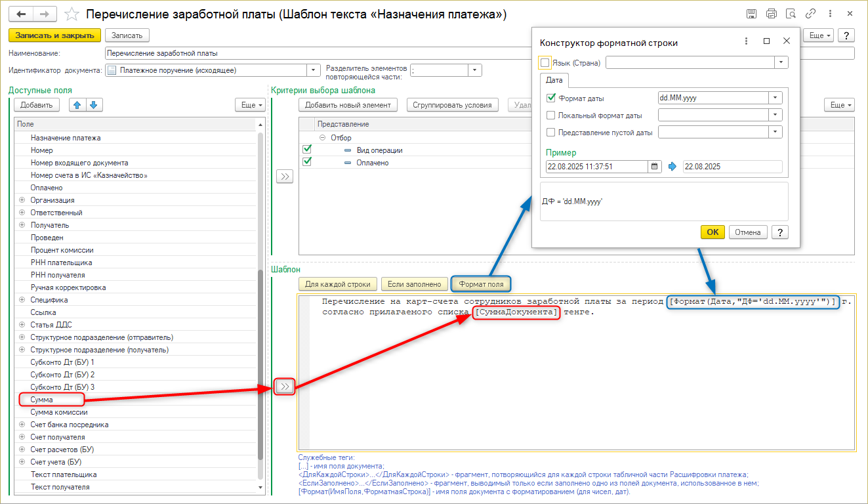868x504 pixels.
Task: Click the Записать и закрыть button
Action: (x=54, y=35)
